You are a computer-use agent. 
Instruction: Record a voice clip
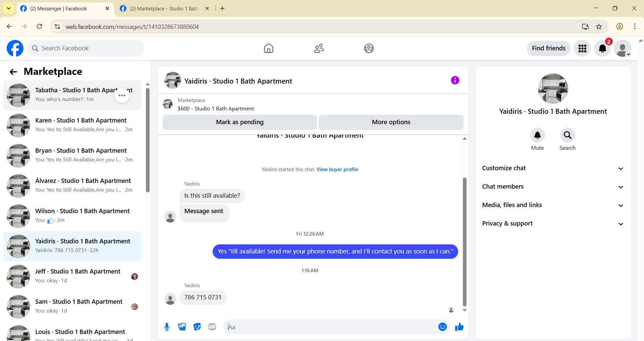coord(167,327)
